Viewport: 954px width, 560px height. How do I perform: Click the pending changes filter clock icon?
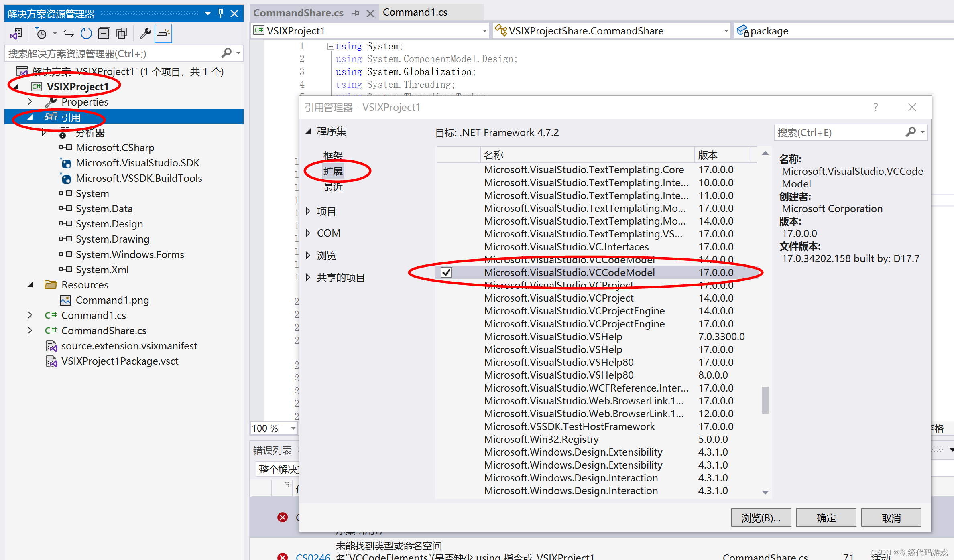41,33
